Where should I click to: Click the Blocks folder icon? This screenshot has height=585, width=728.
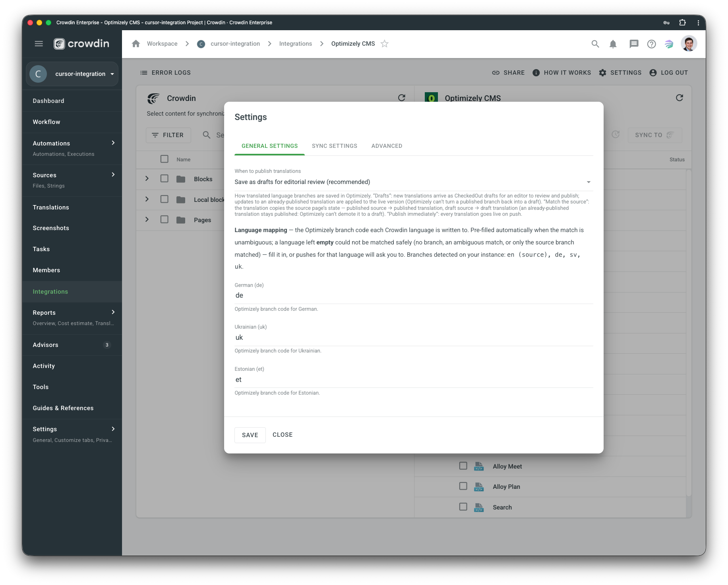[181, 179]
